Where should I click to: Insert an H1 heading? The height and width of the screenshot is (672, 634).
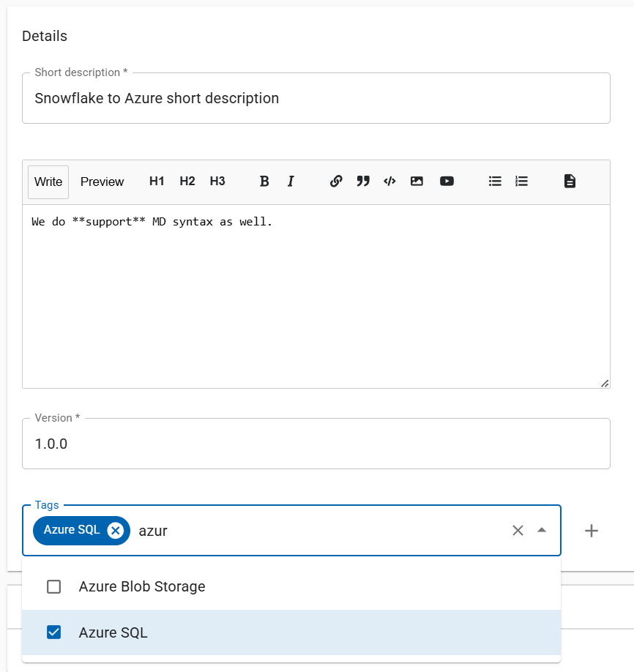point(157,182)
